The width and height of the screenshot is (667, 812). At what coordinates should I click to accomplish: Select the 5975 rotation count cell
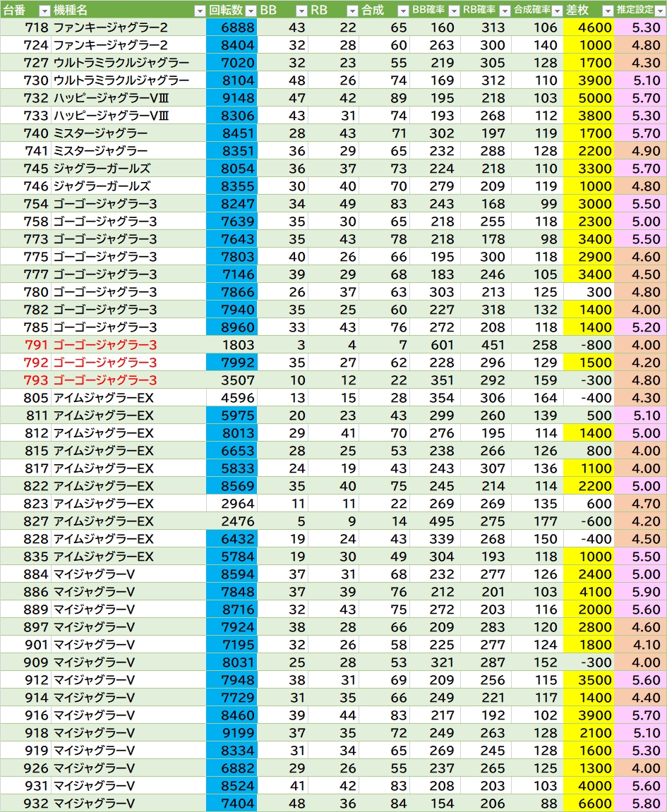(x=232, y=415)
